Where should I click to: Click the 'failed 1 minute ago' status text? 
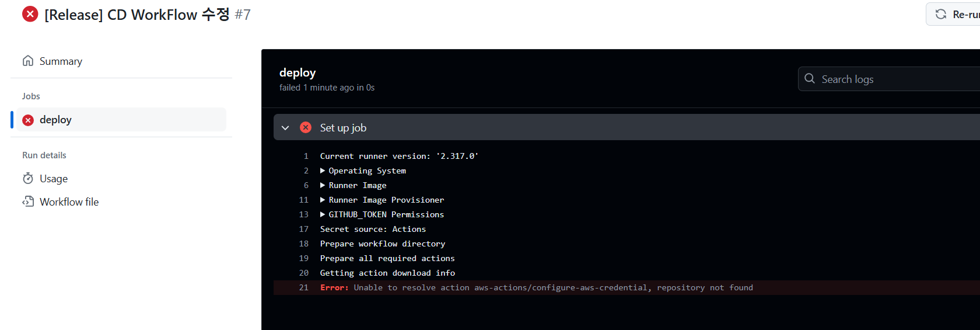(x=327, y=88)
